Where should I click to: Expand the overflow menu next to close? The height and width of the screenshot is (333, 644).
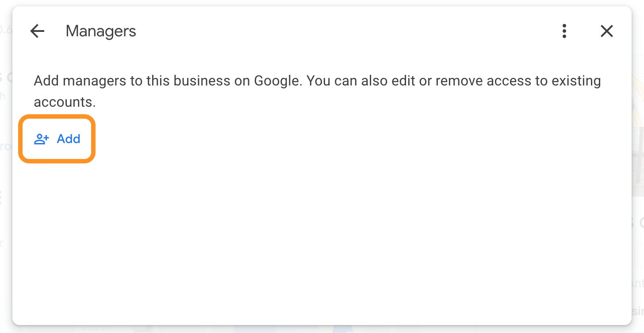pyautogui.click(x=564, y=31)
